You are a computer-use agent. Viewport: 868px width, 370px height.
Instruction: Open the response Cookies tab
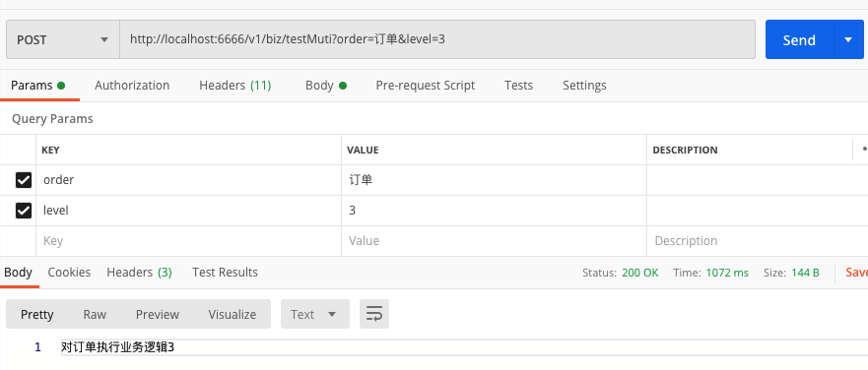click(x=69, y=273)
